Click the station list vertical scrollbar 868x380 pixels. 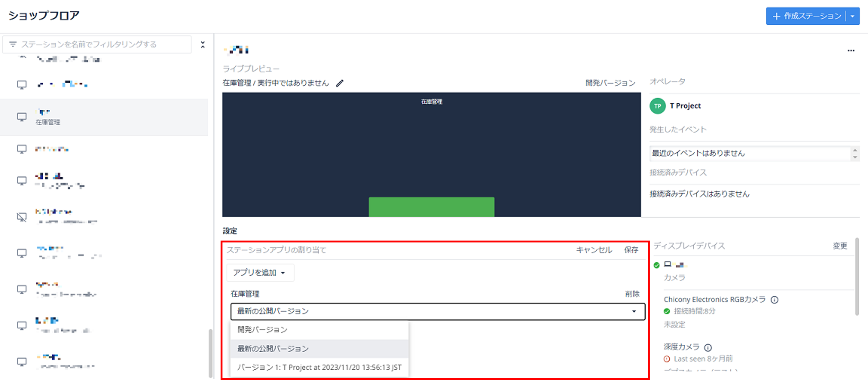tap(211, 353)
